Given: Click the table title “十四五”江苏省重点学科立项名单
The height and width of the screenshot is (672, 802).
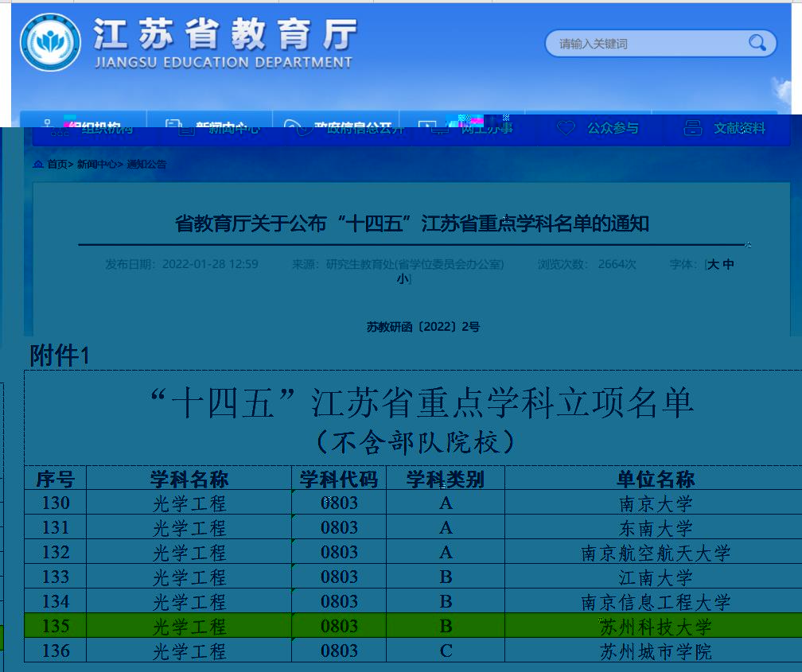Looking at the screenshot, I should [422, 403].
